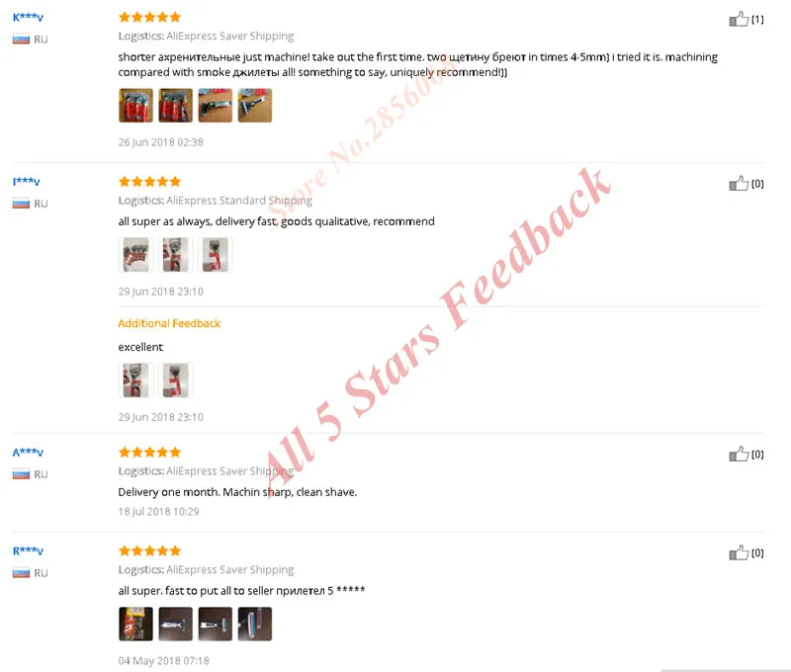Click the Russian flag under A***v

pos(21,474)
